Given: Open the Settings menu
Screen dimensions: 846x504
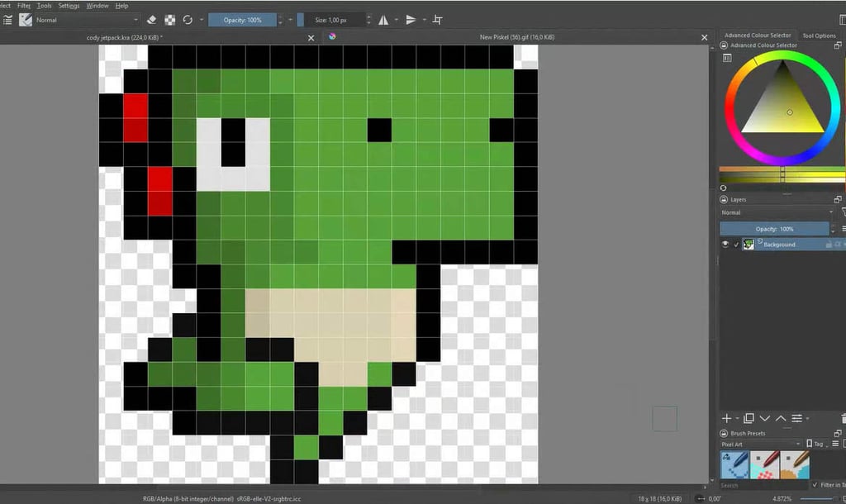Looking at the screenshot, I should pyautogui.click(x=69, y=6).
